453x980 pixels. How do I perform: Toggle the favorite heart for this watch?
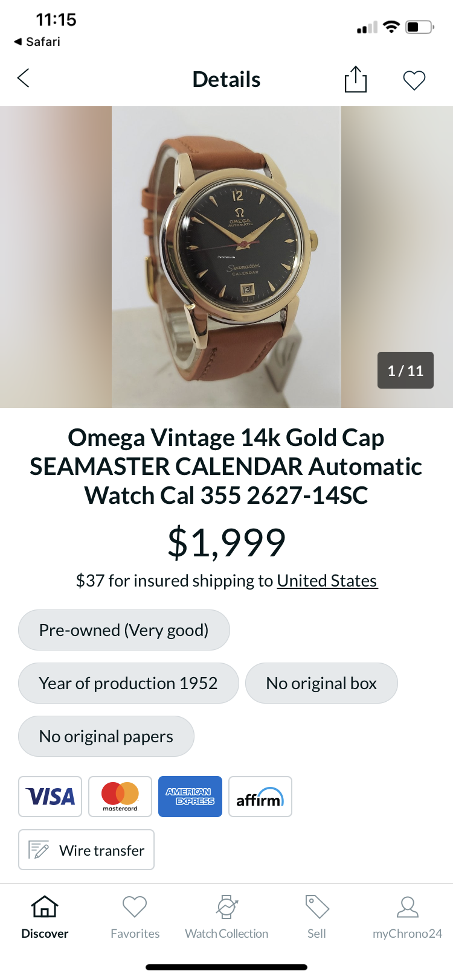[414, 80]
